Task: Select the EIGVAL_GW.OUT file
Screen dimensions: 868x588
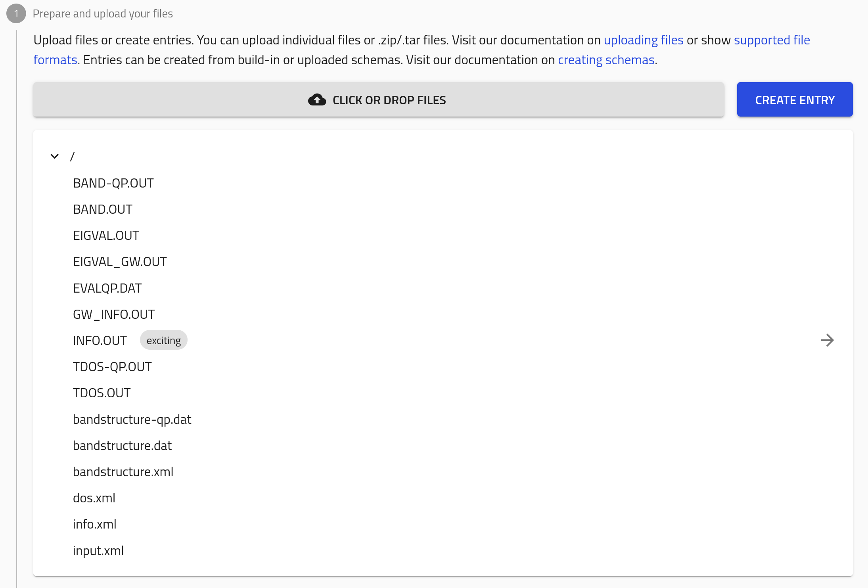Action: pos(120,262)
